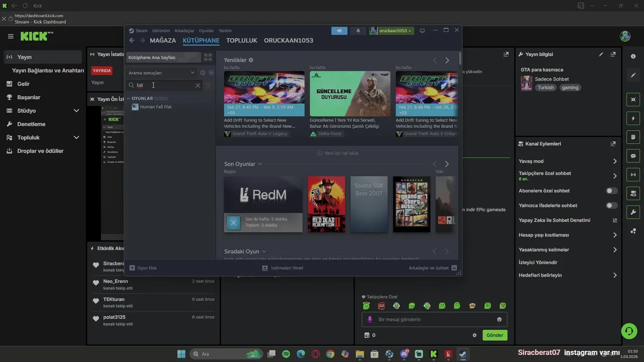Open the Steam Oyunlar menu

(206, 31)
